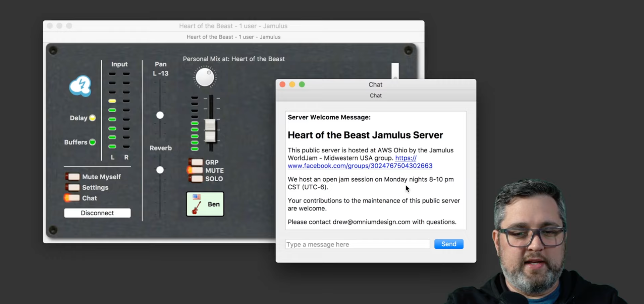This screenshot has width=644, height=304.
Task: Click the Pan slider handle
Action: click(160, 115)
